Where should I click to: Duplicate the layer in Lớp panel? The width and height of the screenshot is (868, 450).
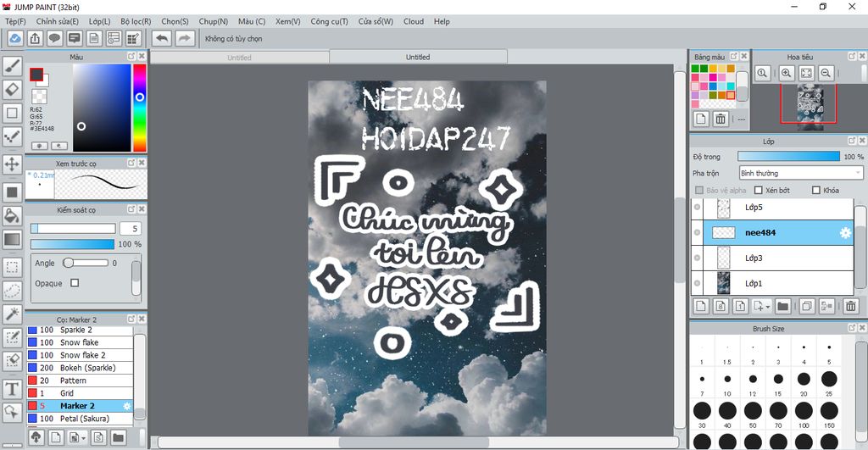click(x=807, y=306)
